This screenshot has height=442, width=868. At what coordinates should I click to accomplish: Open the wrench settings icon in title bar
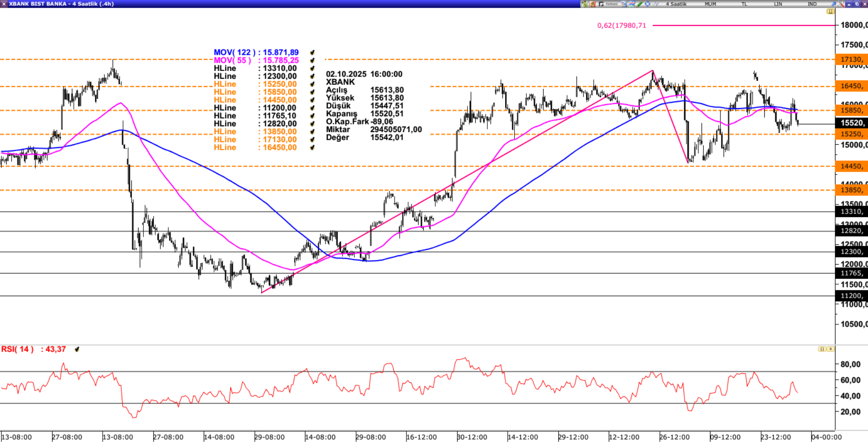[x=841, y=4]
